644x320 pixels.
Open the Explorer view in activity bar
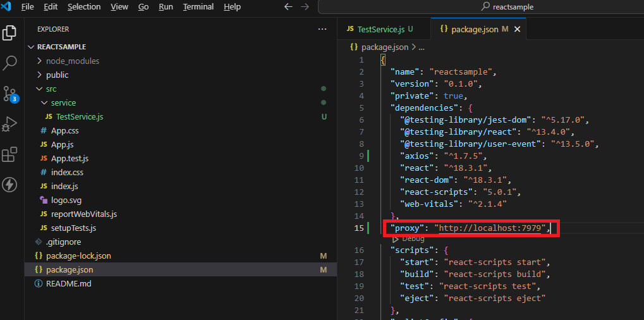(10, 33)
